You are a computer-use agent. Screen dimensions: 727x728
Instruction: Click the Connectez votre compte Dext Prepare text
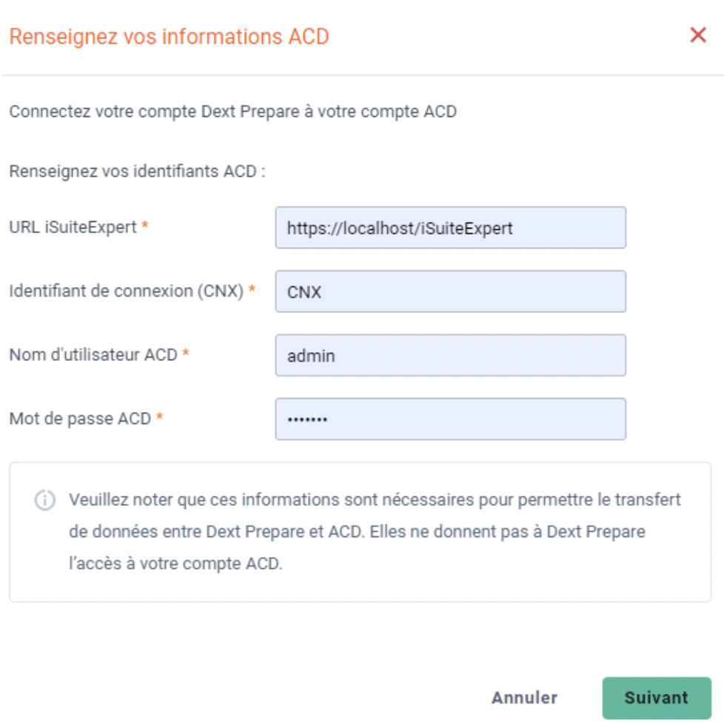click(x=232, y=112)
